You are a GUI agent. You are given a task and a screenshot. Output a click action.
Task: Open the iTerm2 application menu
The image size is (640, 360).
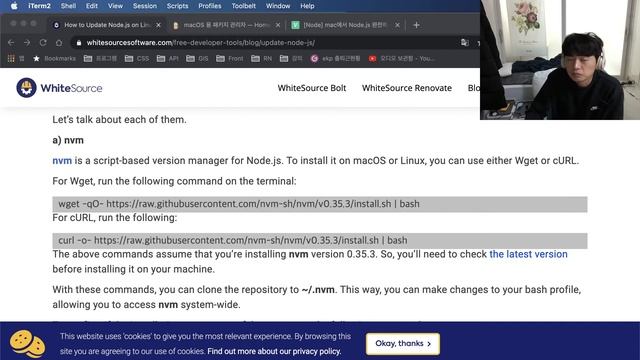coord(39,6)
